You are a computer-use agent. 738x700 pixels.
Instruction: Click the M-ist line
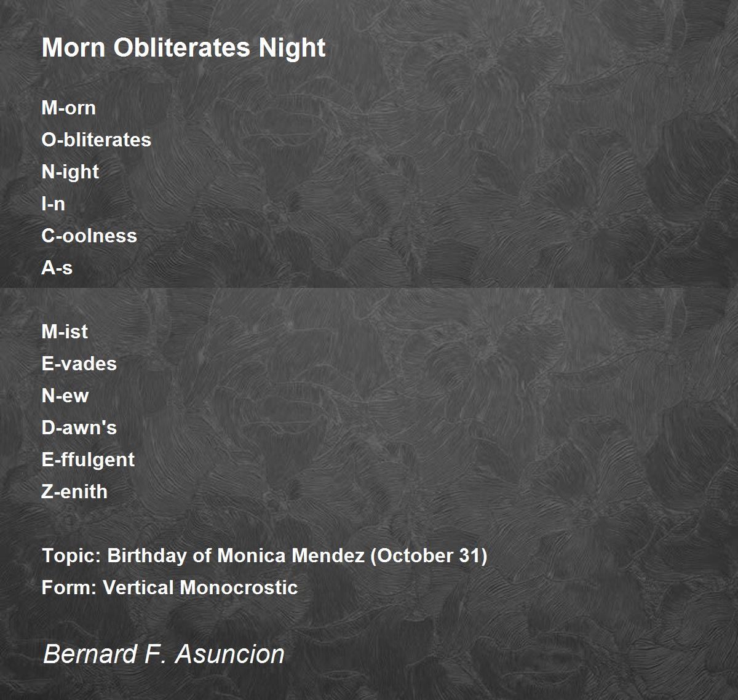point(65,332)
